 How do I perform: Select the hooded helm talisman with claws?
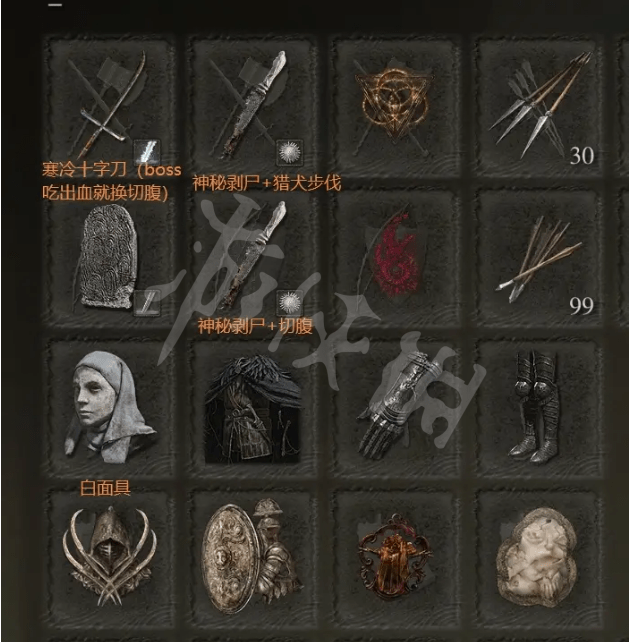[x=109, y=559]
